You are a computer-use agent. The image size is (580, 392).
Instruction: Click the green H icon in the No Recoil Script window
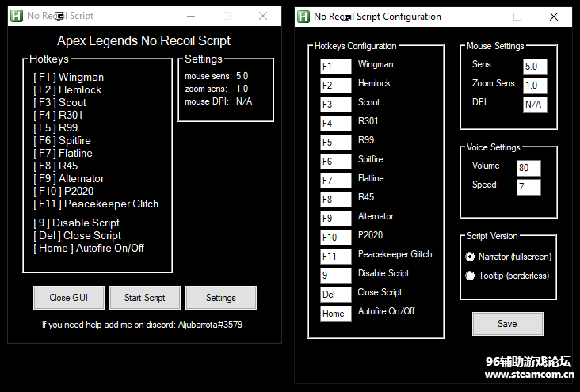(x=17, y=16)
